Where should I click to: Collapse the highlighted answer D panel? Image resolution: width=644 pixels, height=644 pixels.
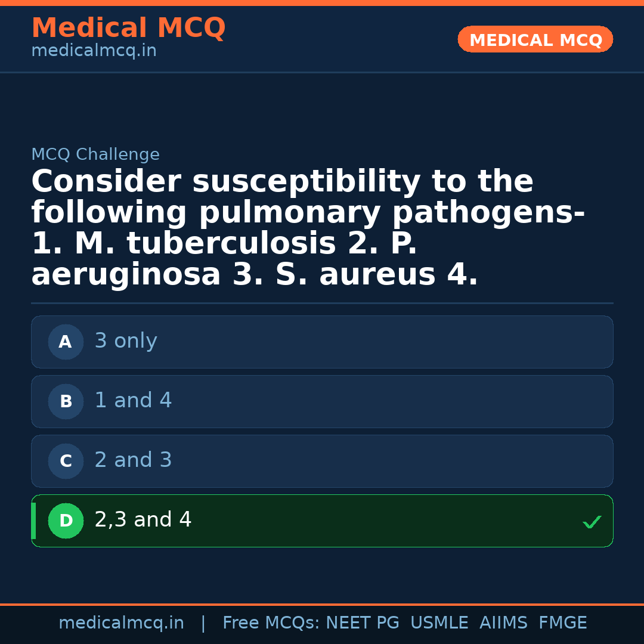coord(322,521)
